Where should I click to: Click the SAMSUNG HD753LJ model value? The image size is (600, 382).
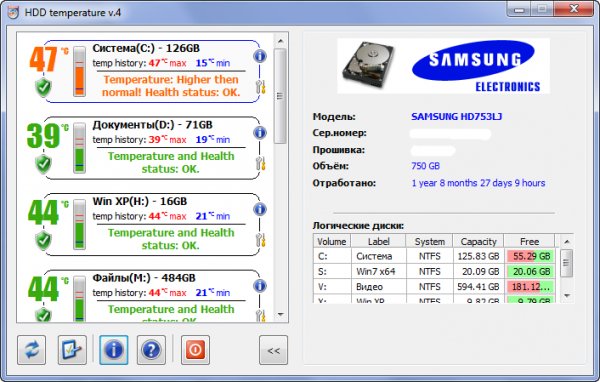point(456,116)
